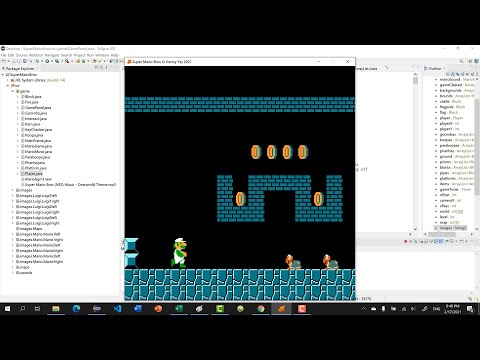
Task: Click the green Run button in toolbar
Action: point(47,61)
